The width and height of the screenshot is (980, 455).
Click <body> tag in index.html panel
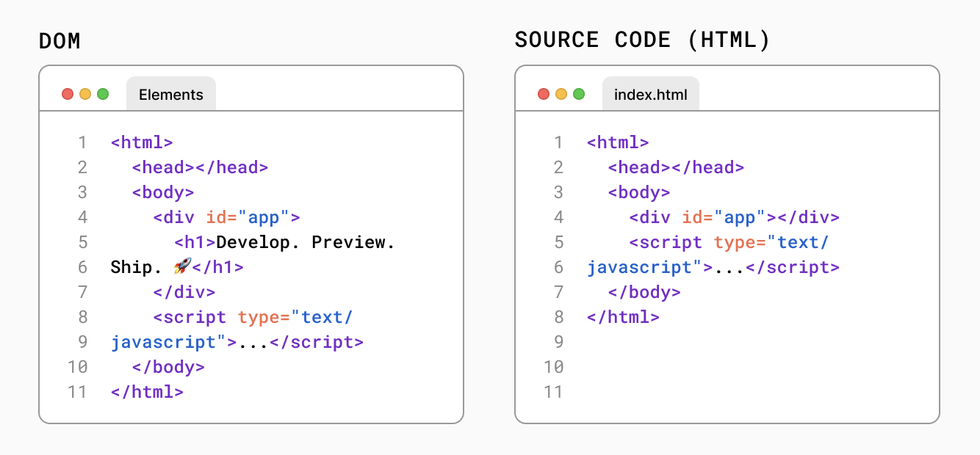[x=639, y=192]
